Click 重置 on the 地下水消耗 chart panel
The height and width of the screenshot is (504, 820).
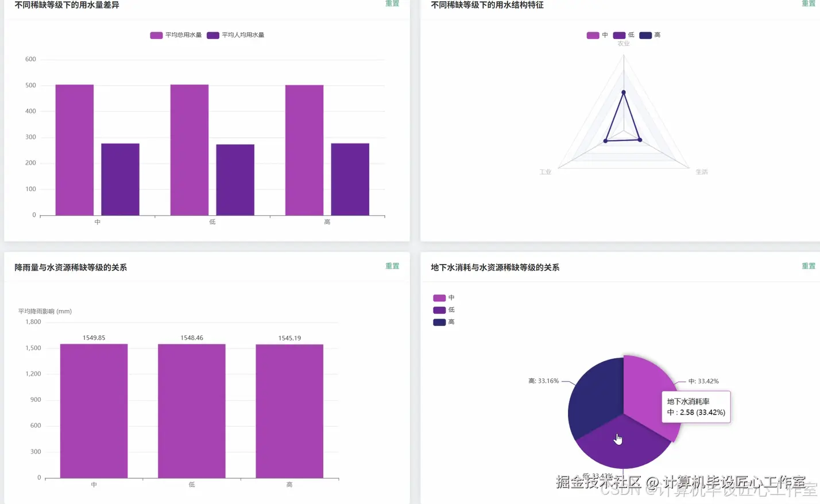coord(809,266)
